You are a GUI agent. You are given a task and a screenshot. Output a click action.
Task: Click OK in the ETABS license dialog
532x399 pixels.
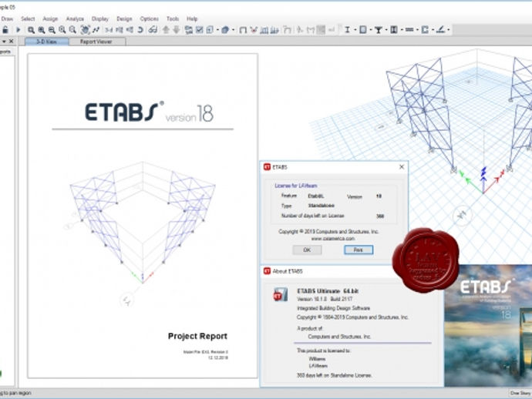(307, 250)
